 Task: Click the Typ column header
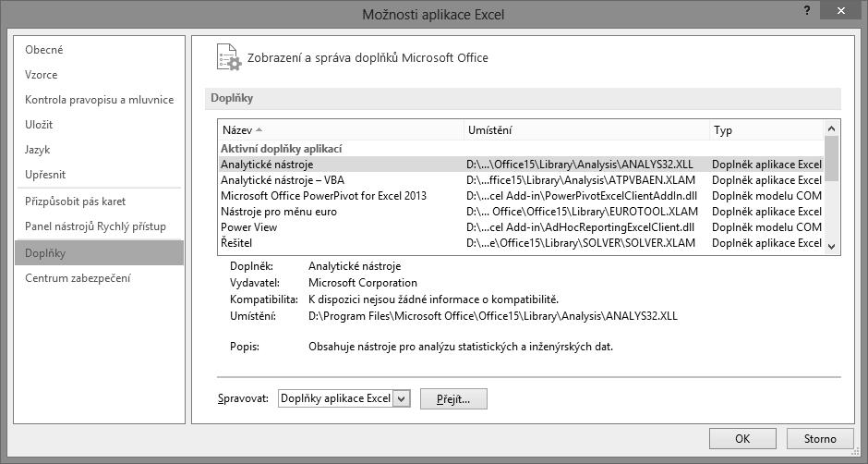pyautogui.click(x=766, y=130)
